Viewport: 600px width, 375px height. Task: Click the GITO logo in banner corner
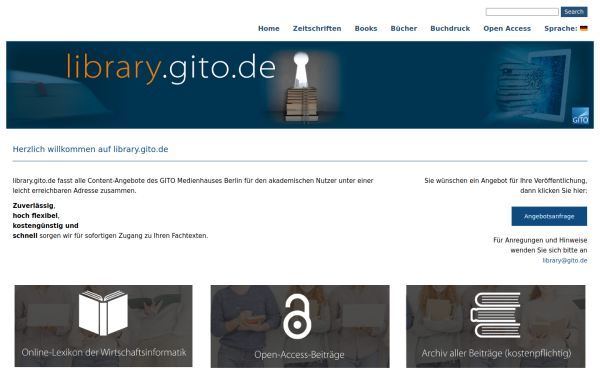580,116
